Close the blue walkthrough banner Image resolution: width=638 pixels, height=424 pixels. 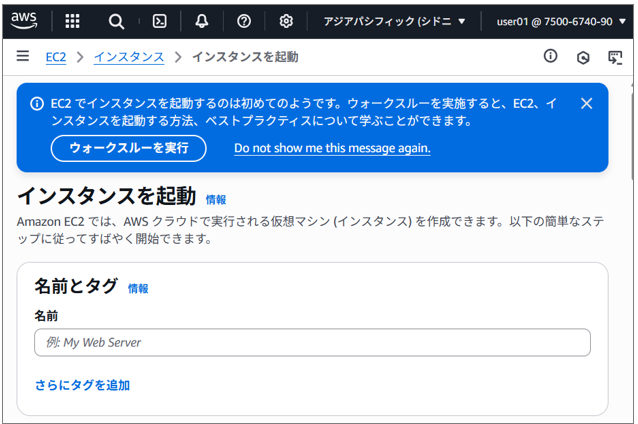pos(586,103)
